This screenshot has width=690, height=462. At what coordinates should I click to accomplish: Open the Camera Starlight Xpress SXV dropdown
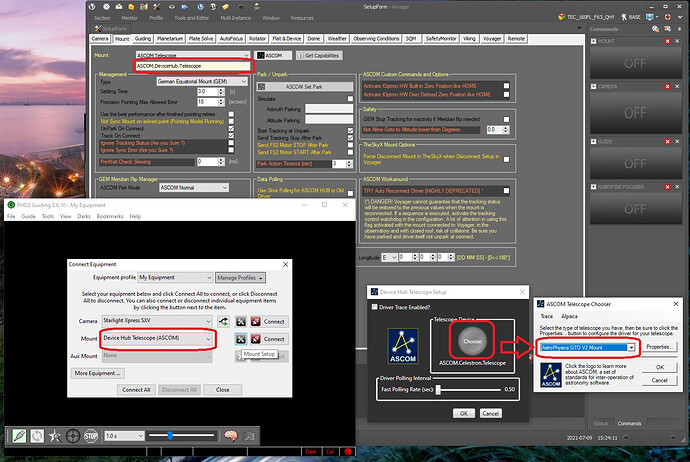click(x=157, y=321)
